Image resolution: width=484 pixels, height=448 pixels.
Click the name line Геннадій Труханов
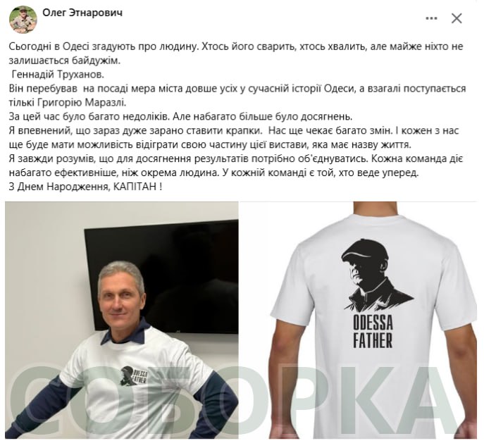[x=58, y=75]
